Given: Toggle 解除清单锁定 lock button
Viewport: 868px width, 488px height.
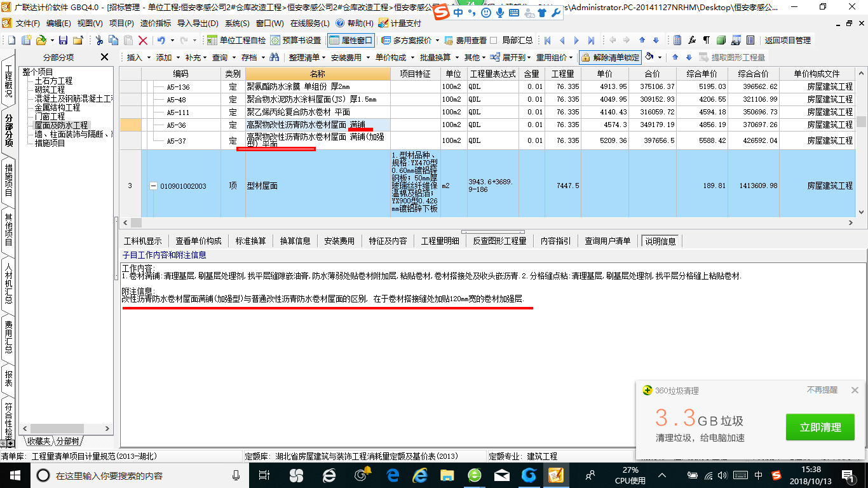Looking at the screenshot, I should [x=611, y=57].
